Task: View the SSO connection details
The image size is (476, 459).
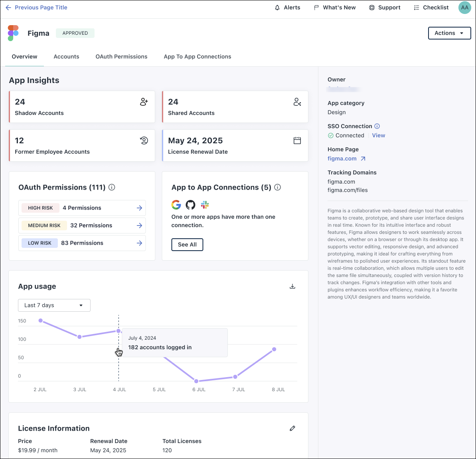Action: [x=379, y=135]
